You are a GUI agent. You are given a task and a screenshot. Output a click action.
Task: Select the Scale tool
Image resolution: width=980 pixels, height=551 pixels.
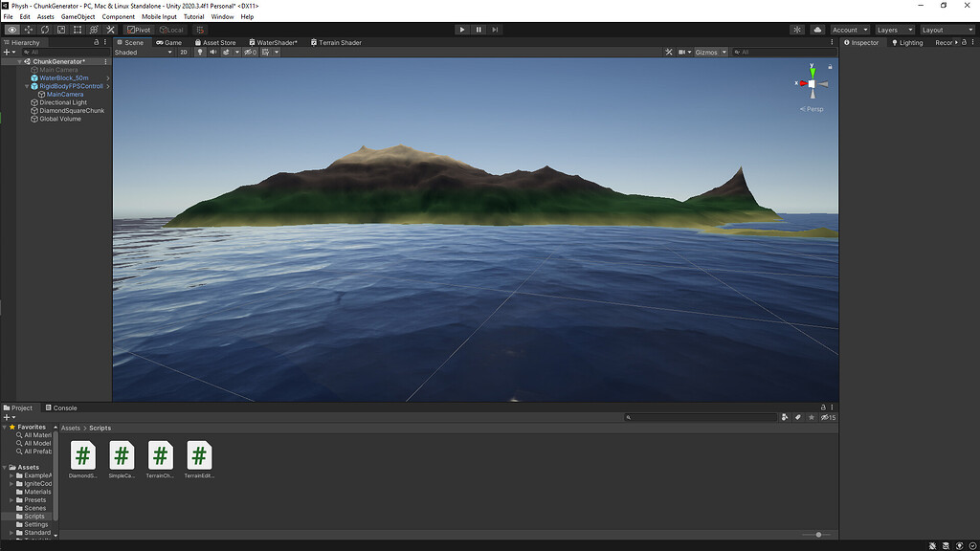click(59, 30)
